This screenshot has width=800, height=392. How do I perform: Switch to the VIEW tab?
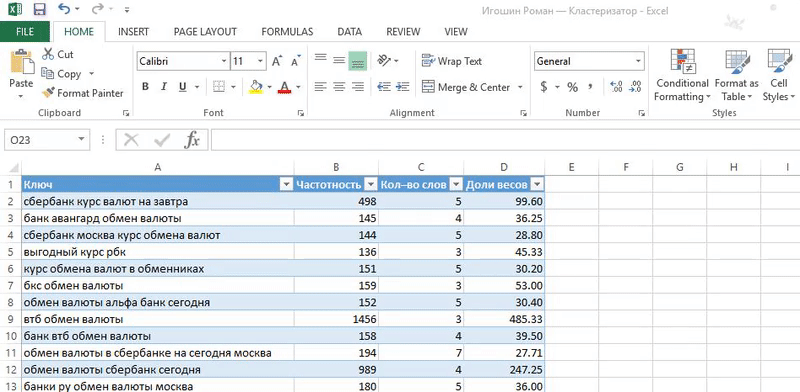tap(456, 32)
